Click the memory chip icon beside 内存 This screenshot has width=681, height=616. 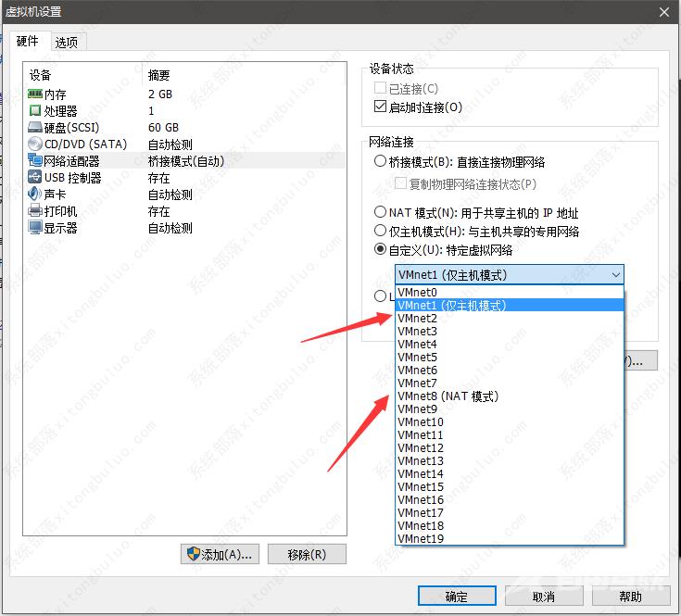pos(35,94)
